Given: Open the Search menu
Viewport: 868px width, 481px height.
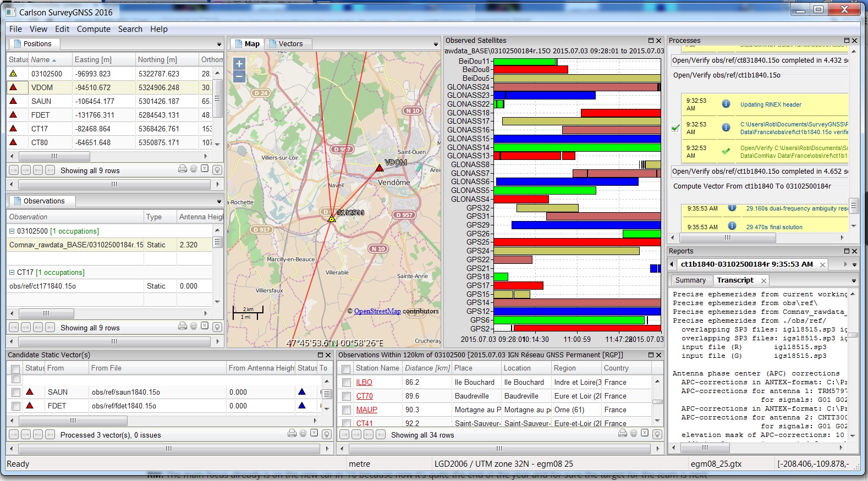Looking at the screenshot, I should tap(130, 29).
